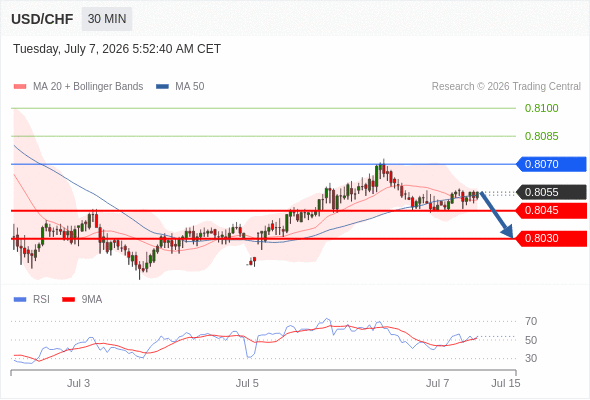590x400 pixels.
Task: Click Research © 2026 Trading Central credit
Action: tap(506, 87)
